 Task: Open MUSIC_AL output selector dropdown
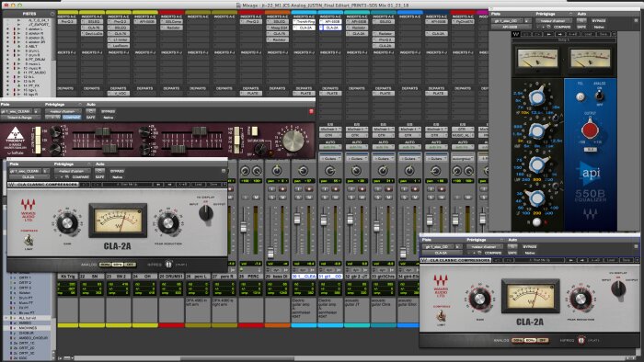coord(462,135)
